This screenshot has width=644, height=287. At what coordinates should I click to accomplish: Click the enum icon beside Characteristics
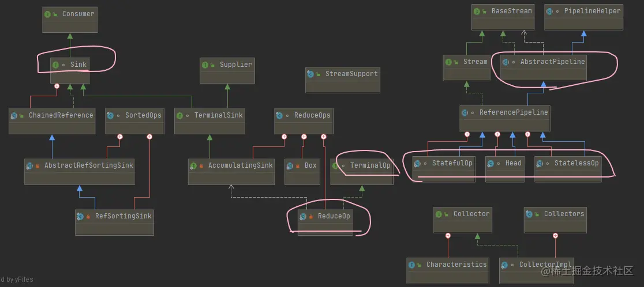(411, 265)
